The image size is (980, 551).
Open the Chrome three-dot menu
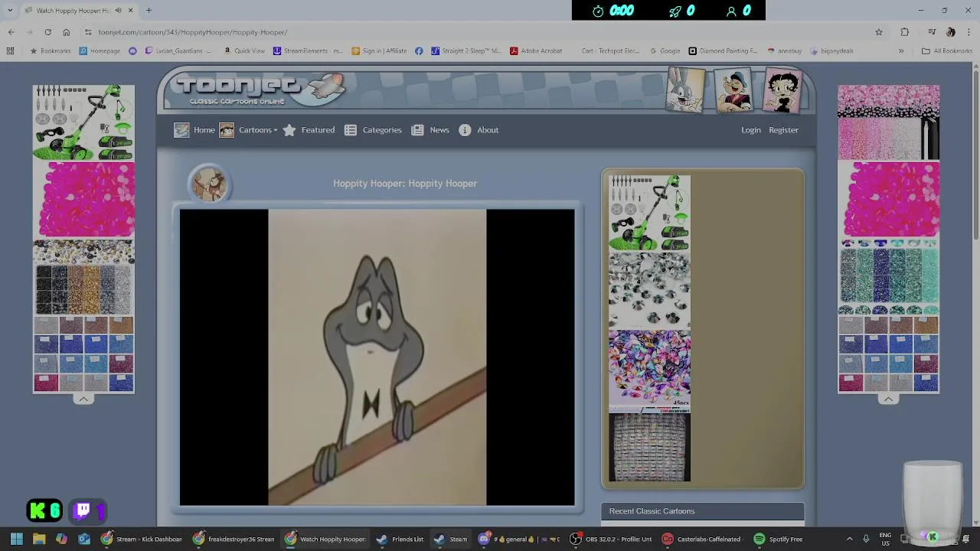[x=969, y=32]
